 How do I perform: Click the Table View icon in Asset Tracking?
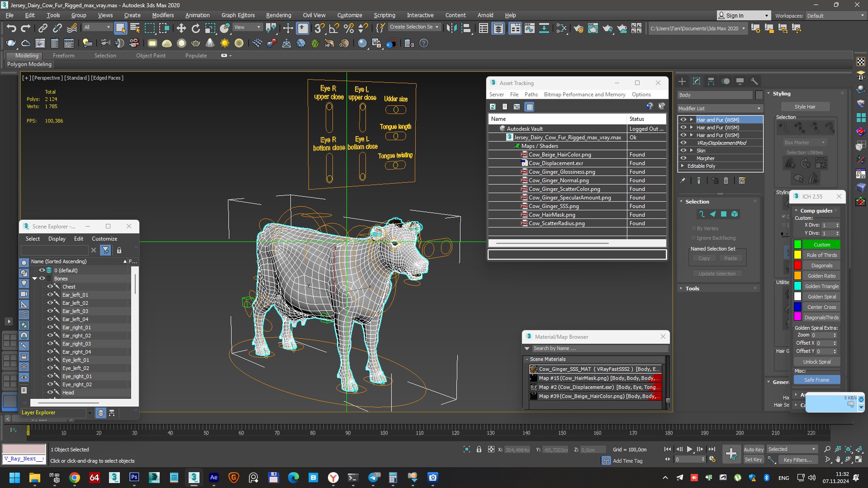[530, 107]
